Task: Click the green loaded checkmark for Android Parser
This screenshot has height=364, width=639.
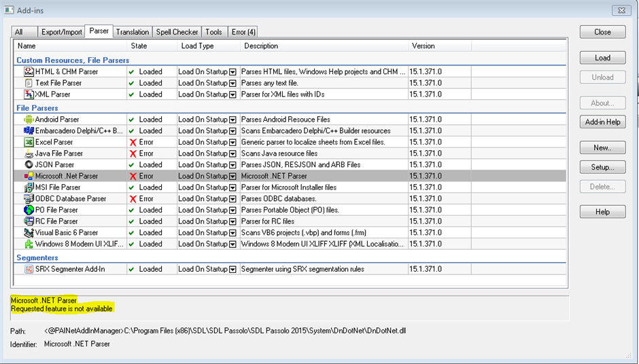Action: 132,120
